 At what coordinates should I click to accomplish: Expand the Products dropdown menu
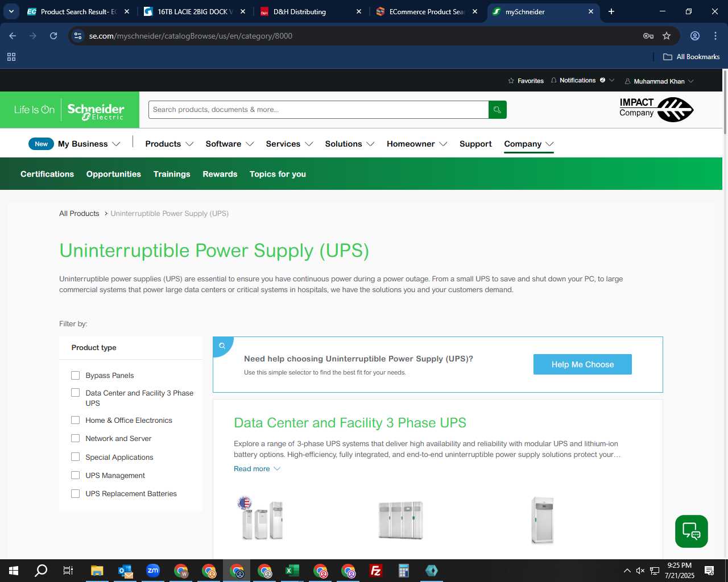pyautogui.click(x=169, y=144)
